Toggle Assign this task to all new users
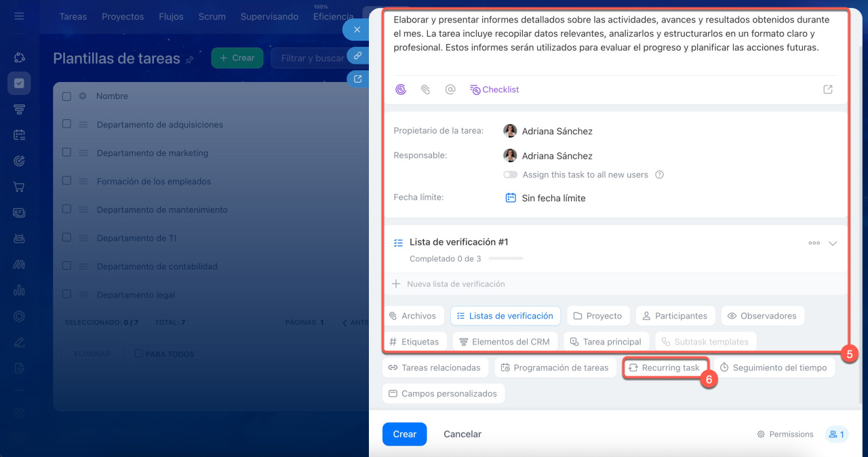Screen dimensions: 868x457 (x=510, y=175)
